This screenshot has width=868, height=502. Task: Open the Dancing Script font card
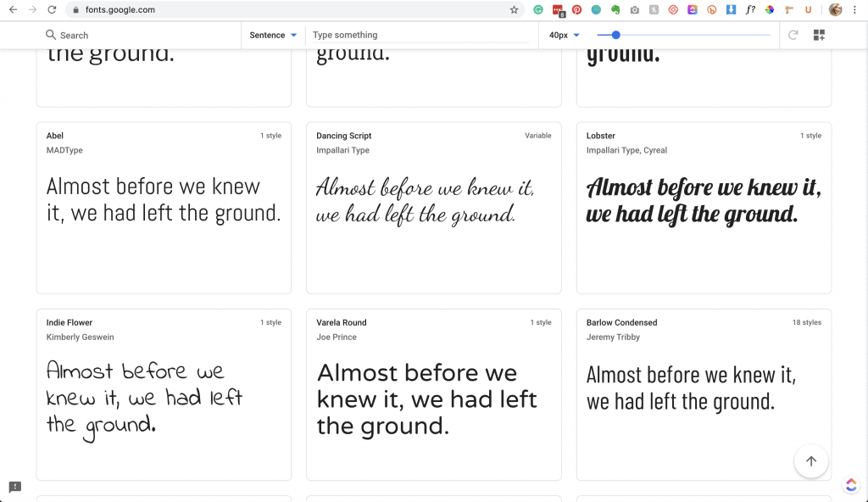[x=434, y=208]
